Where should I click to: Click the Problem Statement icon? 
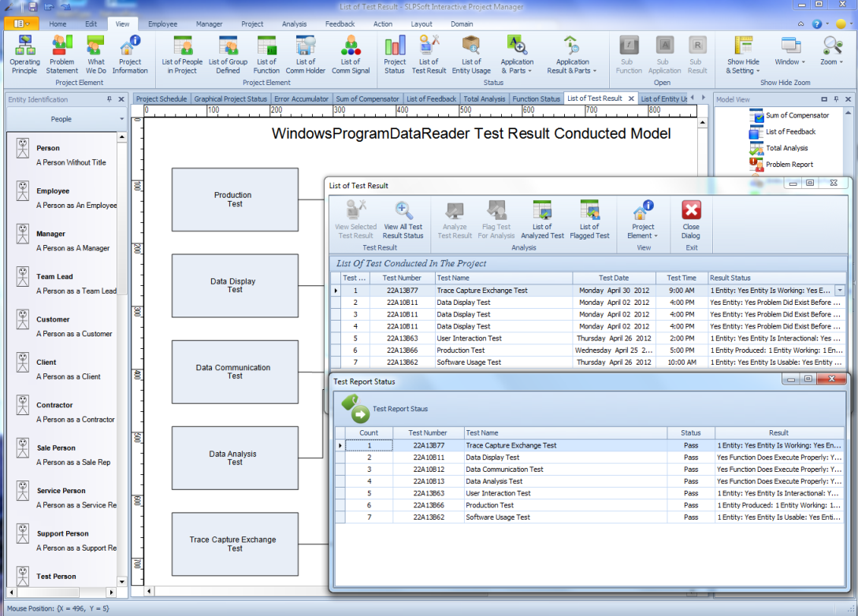click(x=61, y=54)
